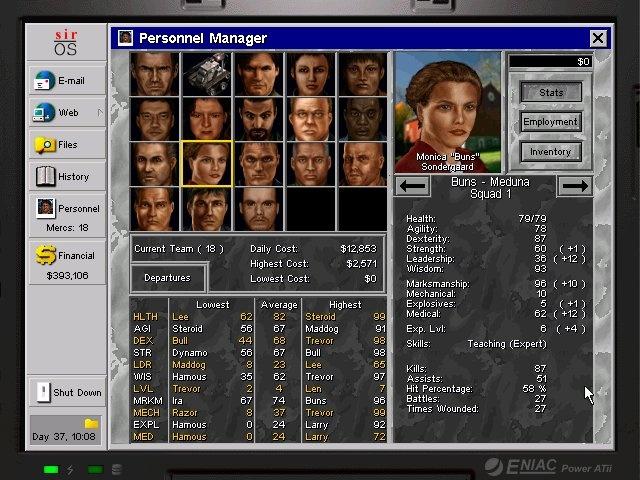Click the HLTH row in the stats table
This screenshot has height=480, width=640.
[x=259, y=316]
